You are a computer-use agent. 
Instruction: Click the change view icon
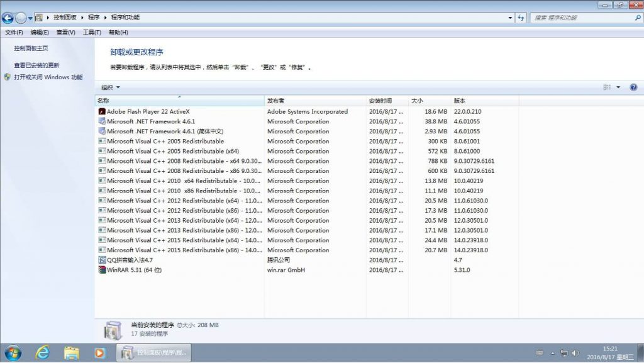607,87
